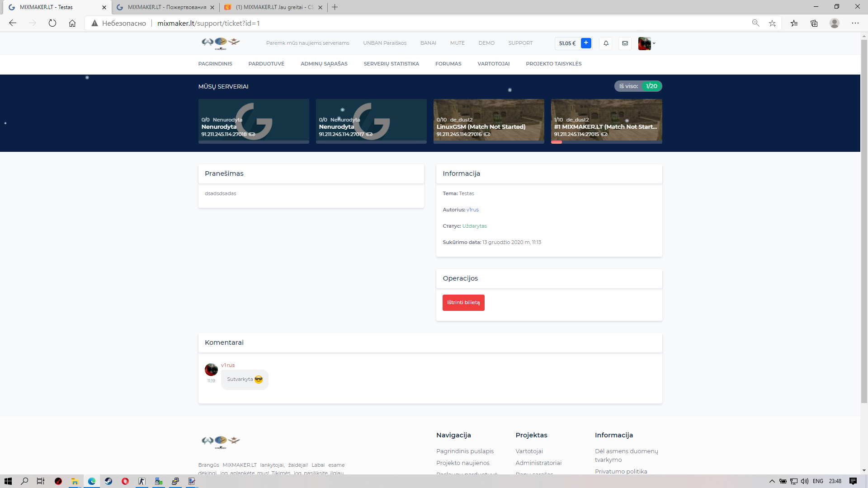The height and width of the screenshot is (488, 868).
Task: Open the taskbar volume control
Action: pos(805,481)
